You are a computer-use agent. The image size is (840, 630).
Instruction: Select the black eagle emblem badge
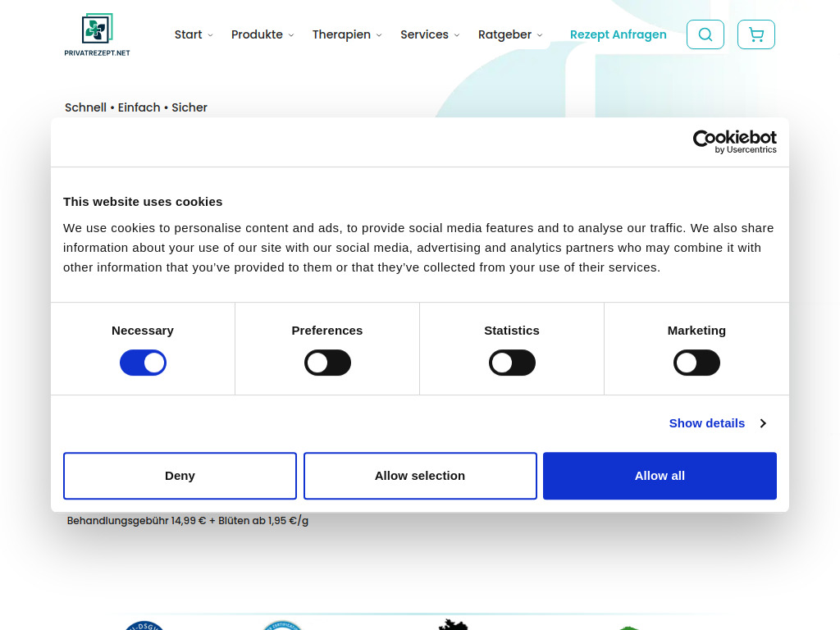tap(453, 624)
